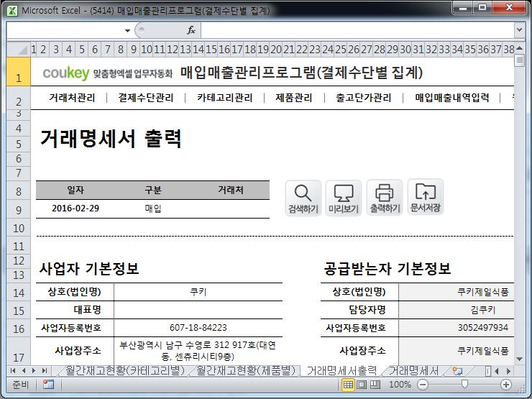The height and width of the screenshot is (399, 532).
Task: Click the fx insert function icon
Action: pos(191,30)
